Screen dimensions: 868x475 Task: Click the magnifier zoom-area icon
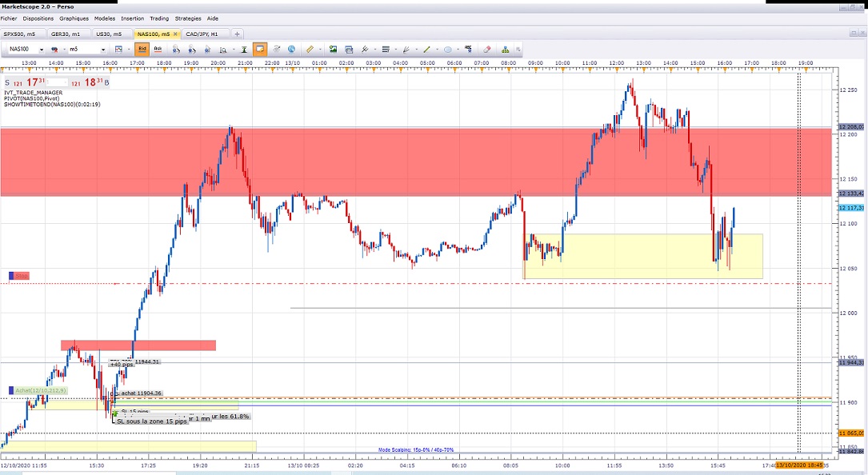point(223,50)
